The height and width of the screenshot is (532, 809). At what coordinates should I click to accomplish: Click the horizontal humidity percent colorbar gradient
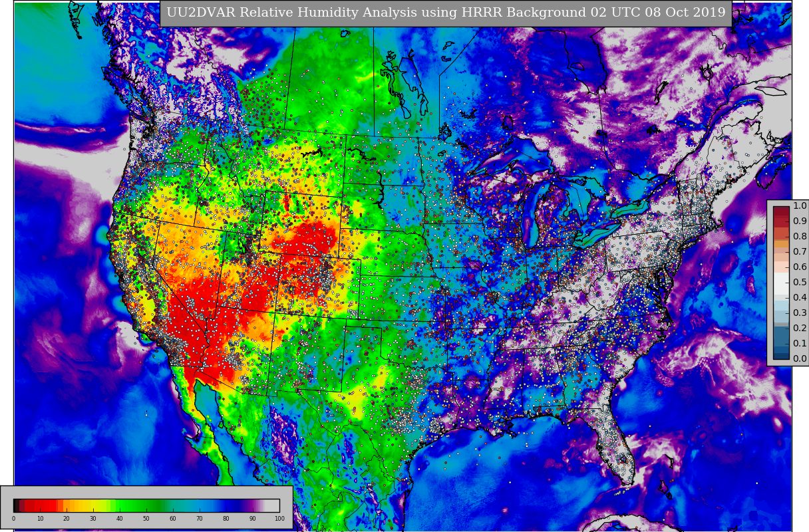[x=146, y=505]
